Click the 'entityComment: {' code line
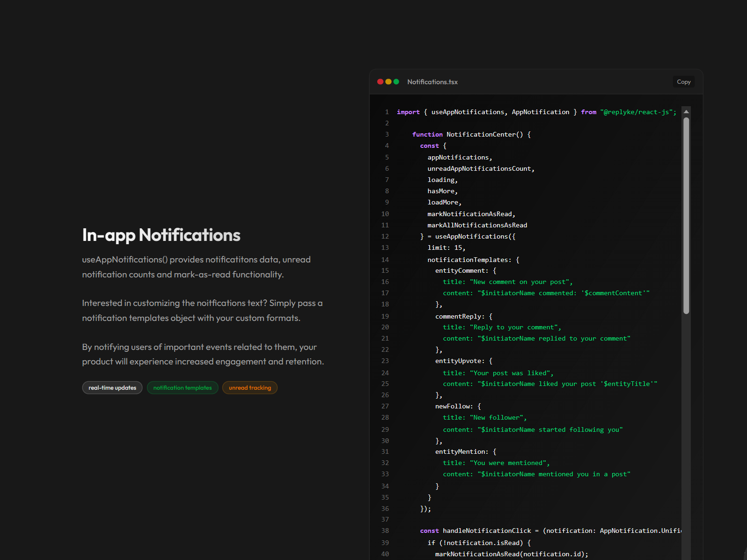 (465, 271)
